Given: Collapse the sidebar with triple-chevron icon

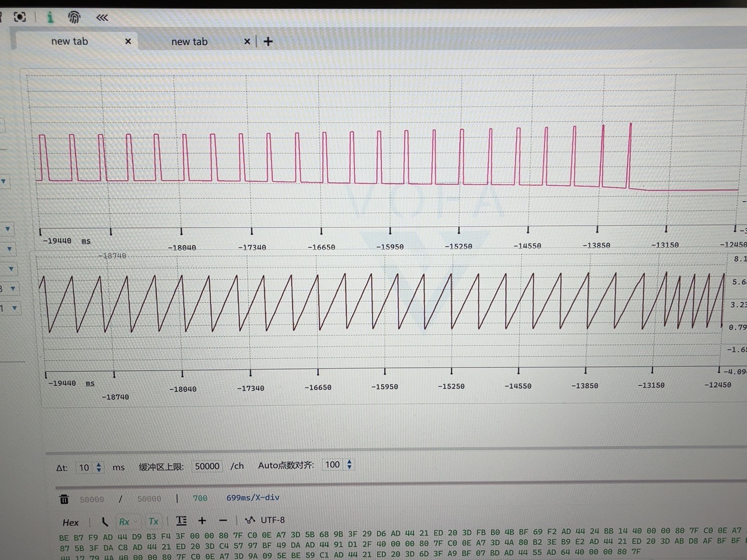Looking at the screenshot, I should tap(102, 18).
